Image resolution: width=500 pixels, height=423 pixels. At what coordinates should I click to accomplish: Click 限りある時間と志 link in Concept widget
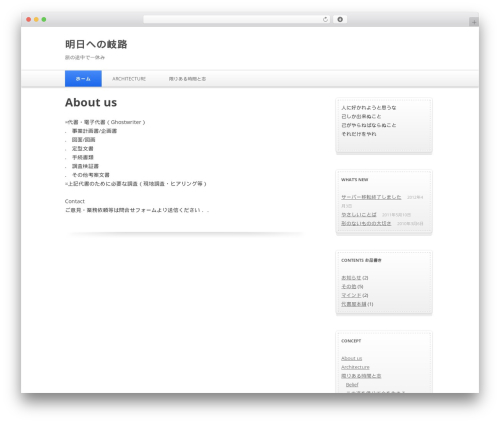coord(361,376)
